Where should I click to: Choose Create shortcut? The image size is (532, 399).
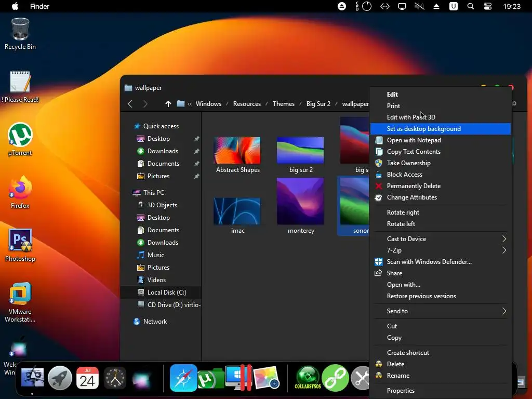pos(441,353)
